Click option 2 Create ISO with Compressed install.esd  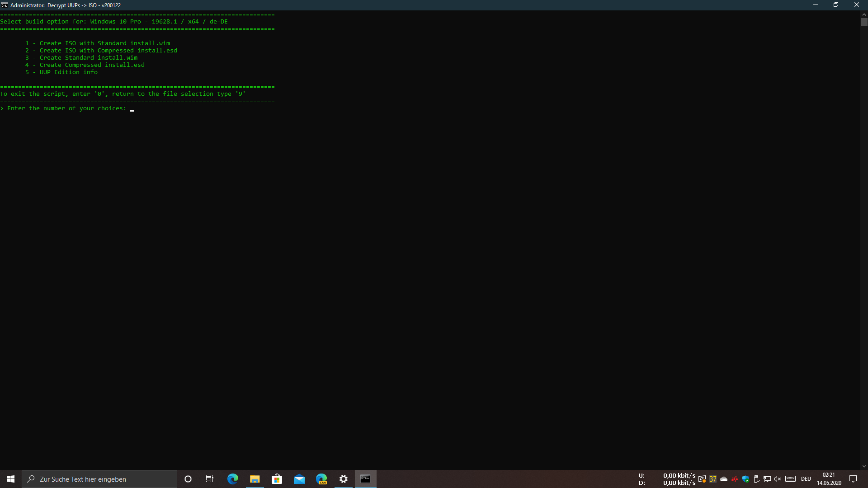click(101, 51)
